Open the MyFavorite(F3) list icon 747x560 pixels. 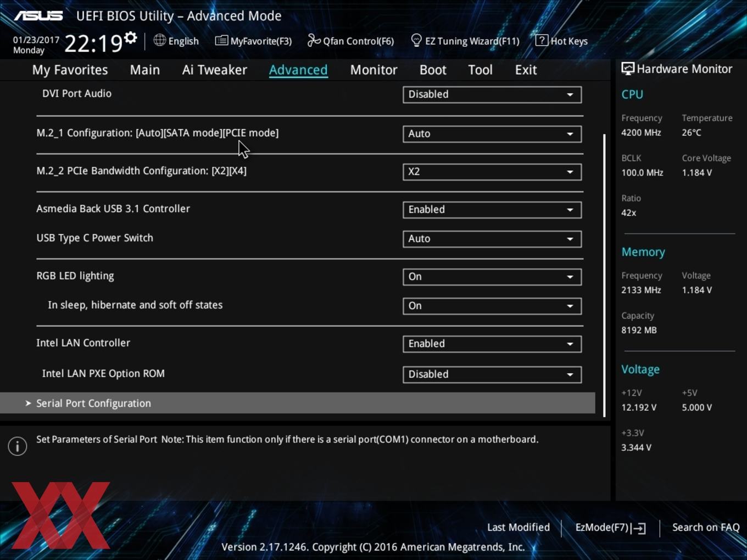221,41
